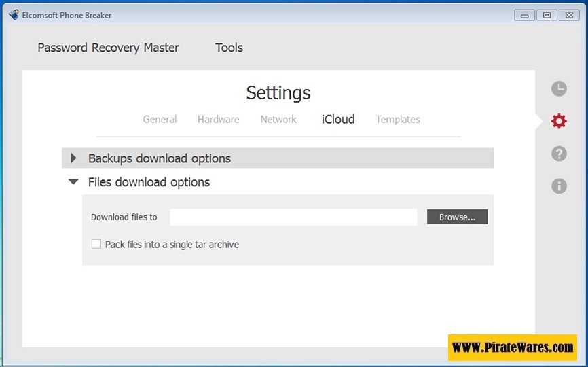
Task: Click the Elcomsoft Phone Breaker title bar icon
Action: point(13,15)
